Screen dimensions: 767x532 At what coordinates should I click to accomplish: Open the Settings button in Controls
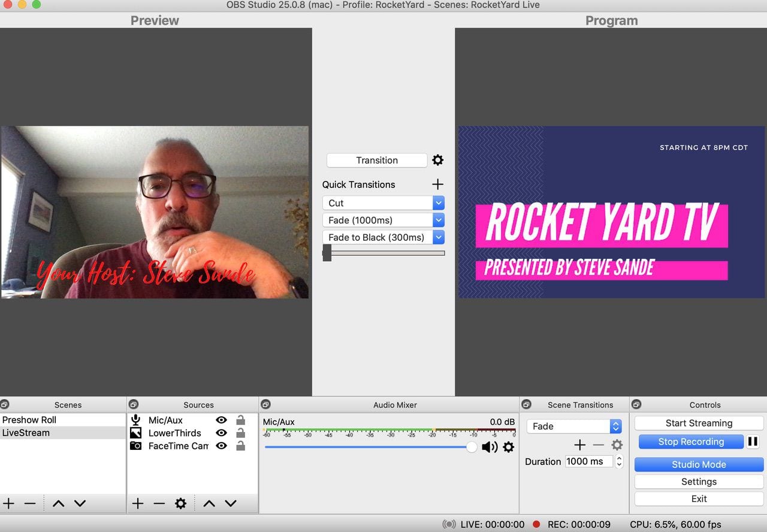coord(699,482)
